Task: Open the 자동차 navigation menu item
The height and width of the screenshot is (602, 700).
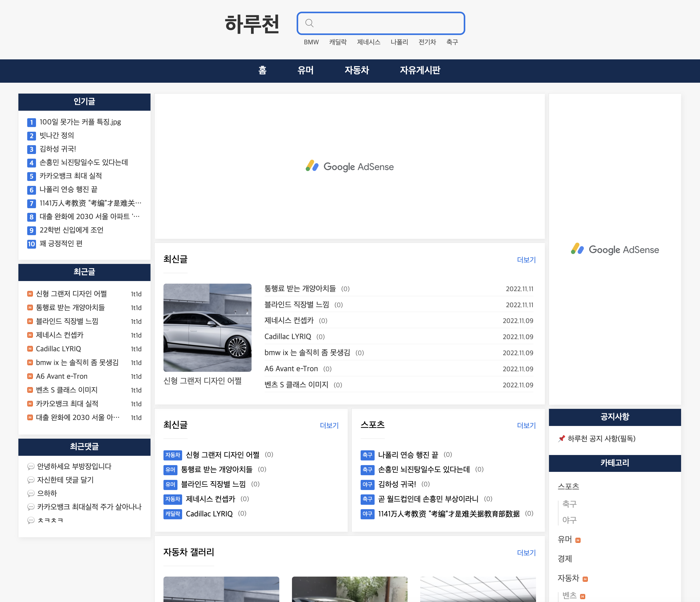Action: 357,70
